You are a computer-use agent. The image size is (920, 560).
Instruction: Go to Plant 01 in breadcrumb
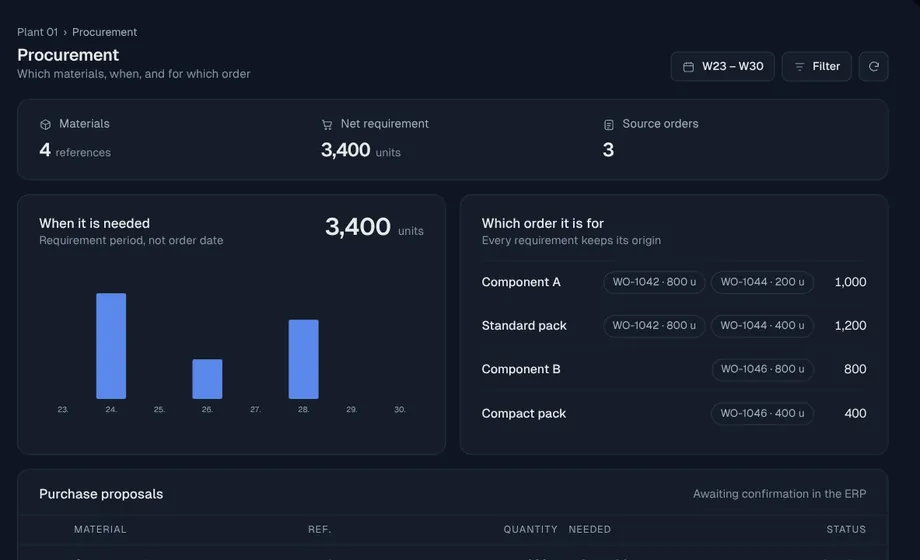point(37,32)
